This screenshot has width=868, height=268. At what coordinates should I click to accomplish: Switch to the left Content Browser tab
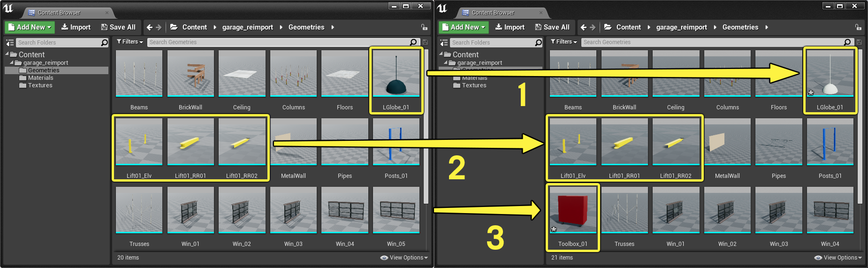click(59, 13)
